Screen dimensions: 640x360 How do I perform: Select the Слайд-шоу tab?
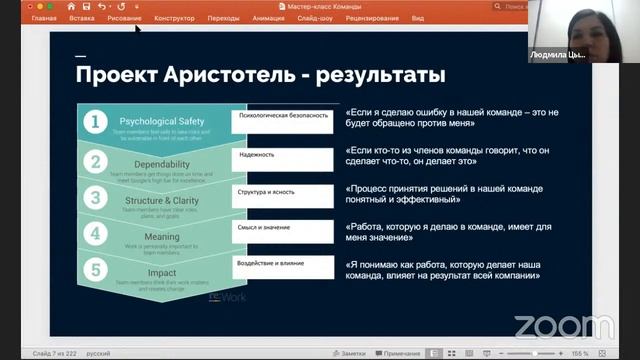pyautogui.click(x=315, y=18)
